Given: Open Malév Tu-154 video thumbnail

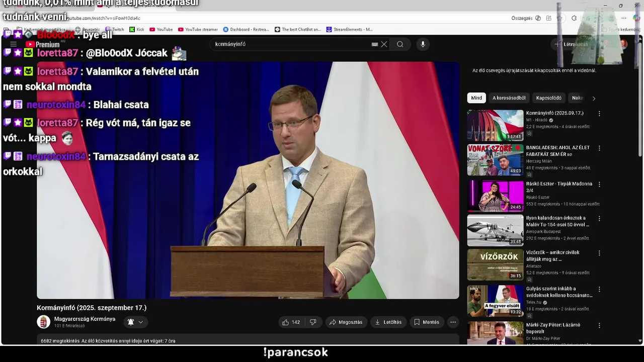Looking at the screenshot, I should click(x=495, y=231).
